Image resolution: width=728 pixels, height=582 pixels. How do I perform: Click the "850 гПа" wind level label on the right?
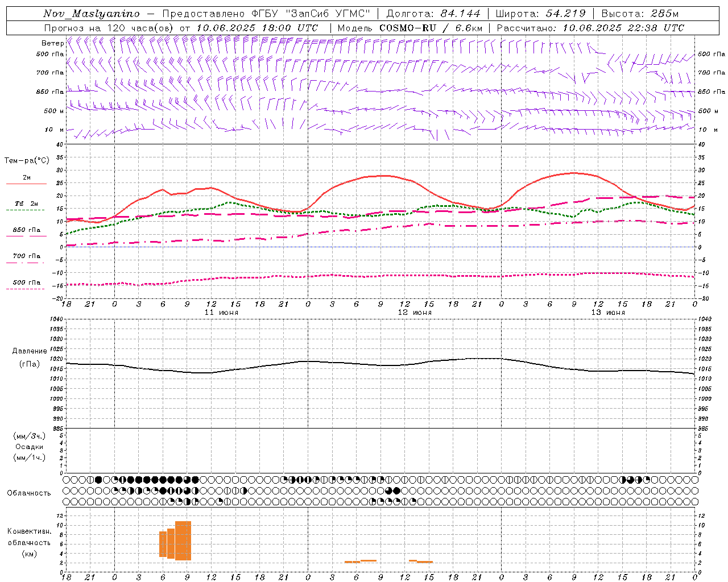point(712,92)
